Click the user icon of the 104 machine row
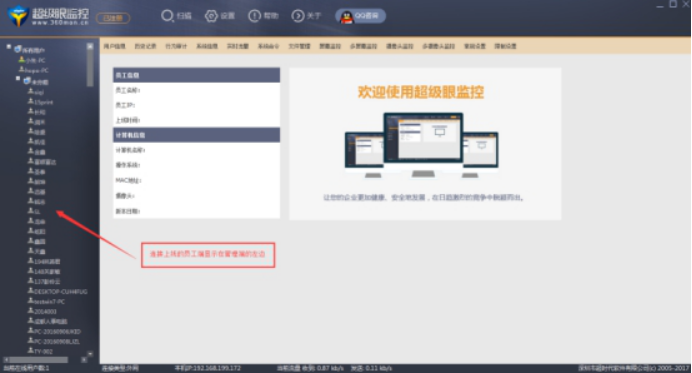Image resolution: width=692 pixels, height=373 pixels. [30, 261]
